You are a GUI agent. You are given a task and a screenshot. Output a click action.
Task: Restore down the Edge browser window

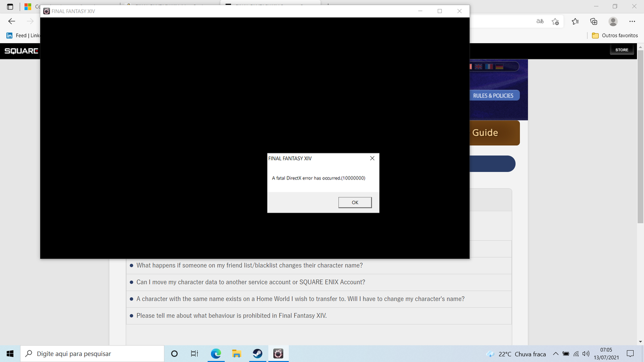coord(615,7)
